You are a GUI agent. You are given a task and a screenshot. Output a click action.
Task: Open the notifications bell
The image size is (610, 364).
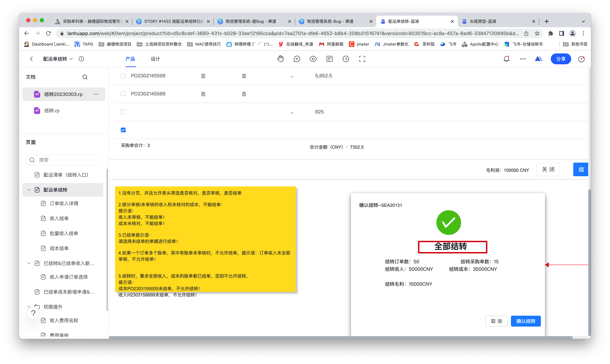tap(506, 59)
